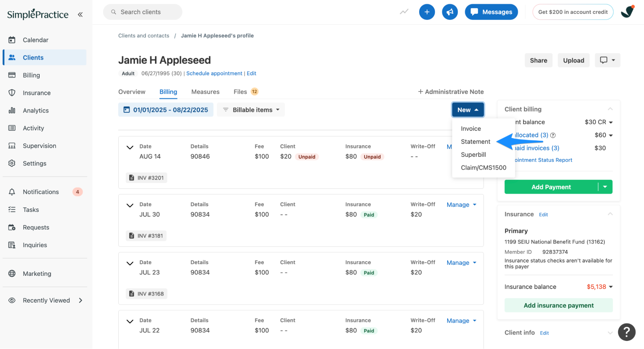Open the Billable items filter dropdown
The width and height of the screenshot is (644, 349).
[x=251, y=110]
